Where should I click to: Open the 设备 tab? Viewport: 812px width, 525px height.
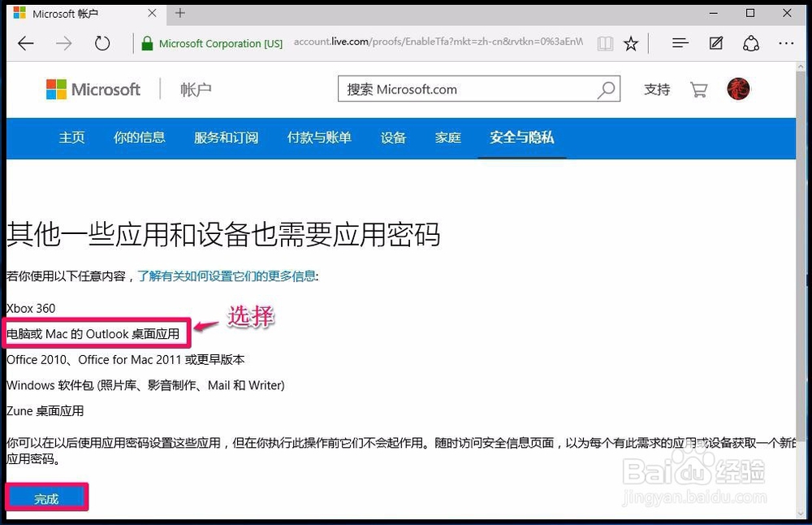coord(393,137)
